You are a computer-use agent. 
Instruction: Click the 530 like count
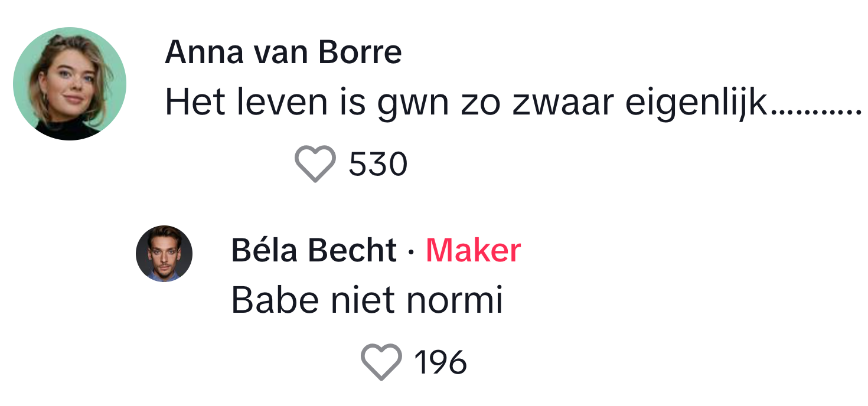point(378,163)
